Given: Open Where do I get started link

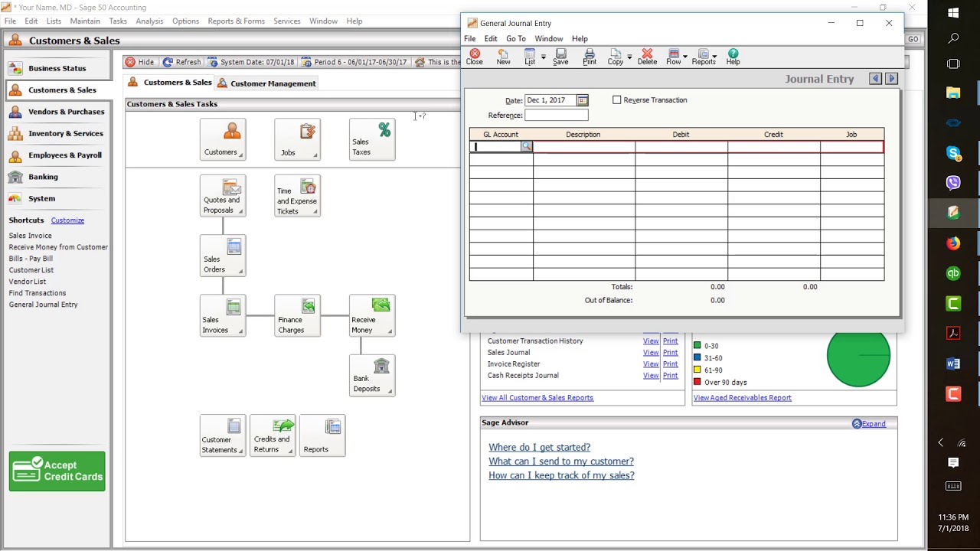Looking at the screenshot, I should pos(539,447).
